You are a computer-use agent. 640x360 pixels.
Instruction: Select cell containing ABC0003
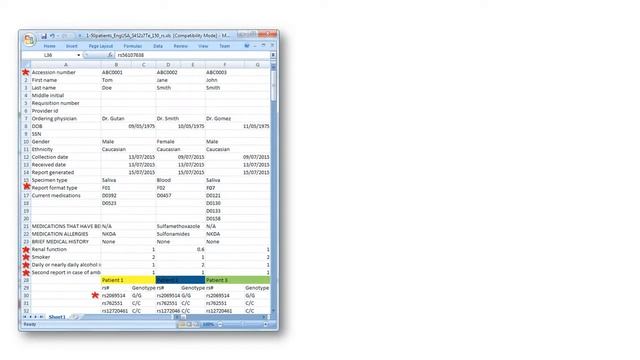coord(224,72)
